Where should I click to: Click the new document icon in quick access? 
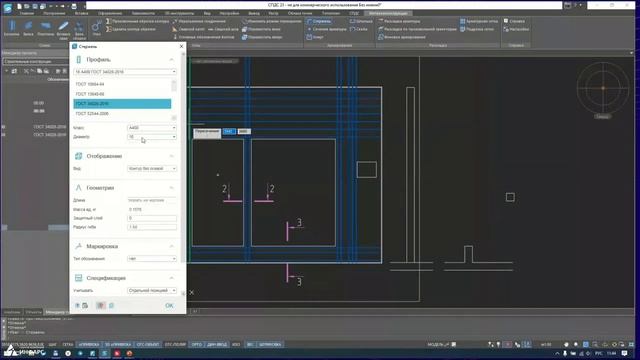coord(19,6)
